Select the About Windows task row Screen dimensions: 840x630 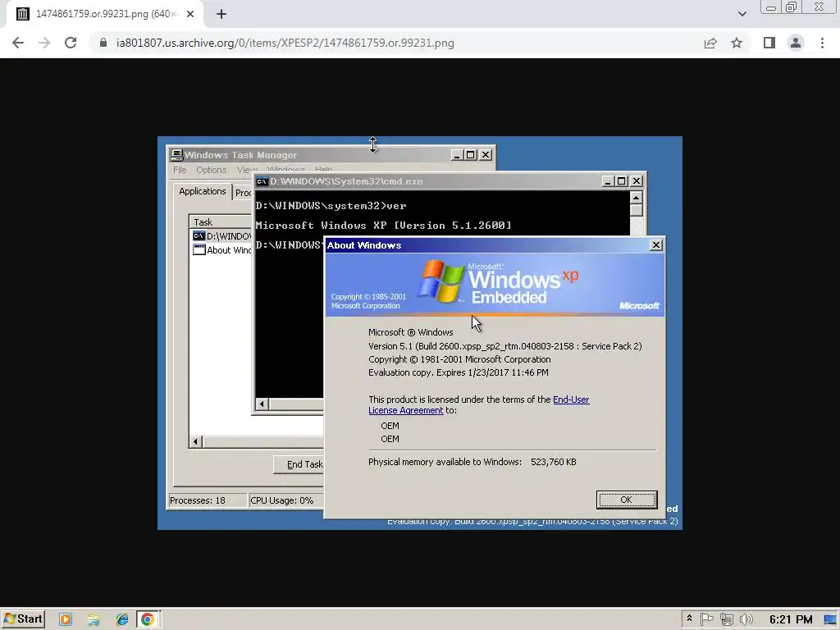[x=221, y=250]
